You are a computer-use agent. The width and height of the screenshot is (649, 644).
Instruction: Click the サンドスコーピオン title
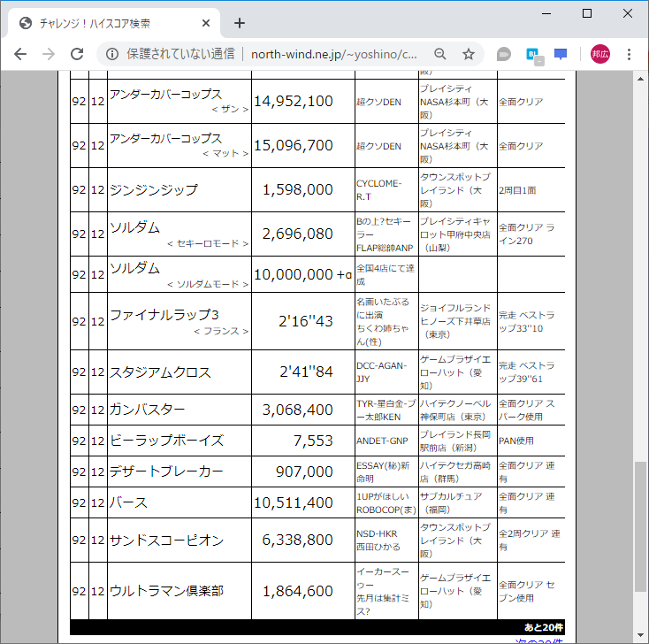(x=166, y=540)
